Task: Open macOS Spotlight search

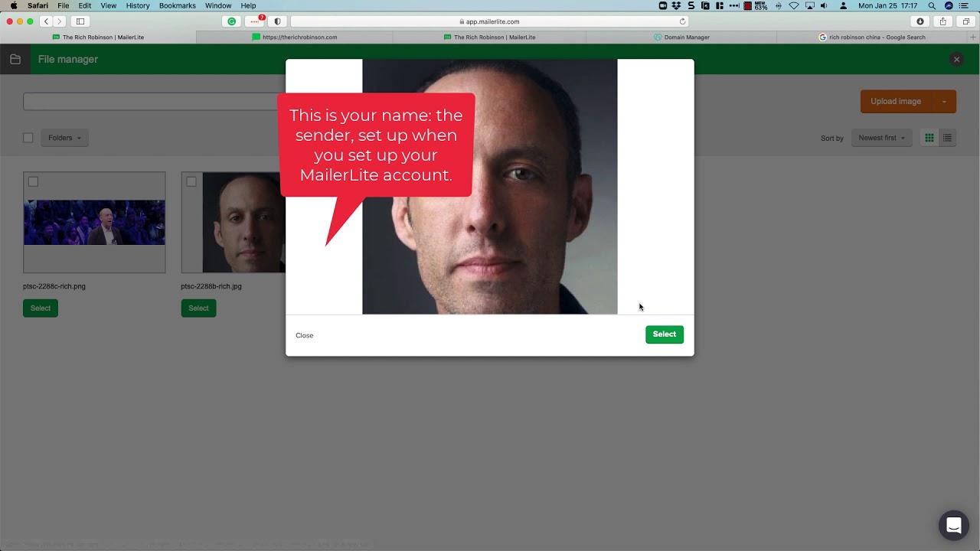Action: pyautogui.click(x=932, y=5)
